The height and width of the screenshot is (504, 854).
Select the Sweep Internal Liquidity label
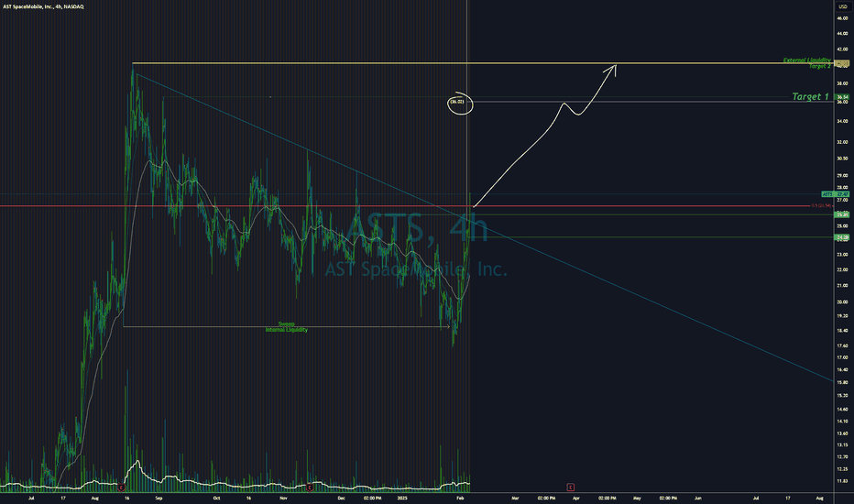287,327
